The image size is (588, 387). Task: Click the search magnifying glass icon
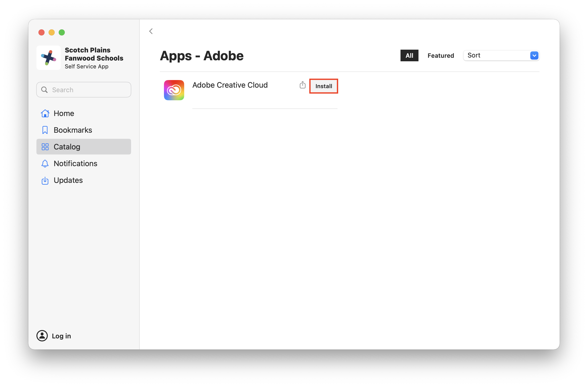point(45,90)
